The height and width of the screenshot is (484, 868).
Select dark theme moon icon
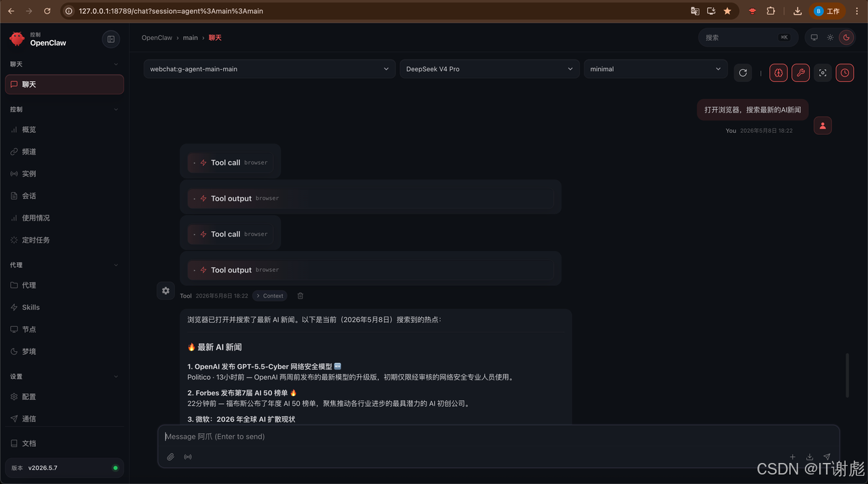pyautogui.click(x=846, y=38)
